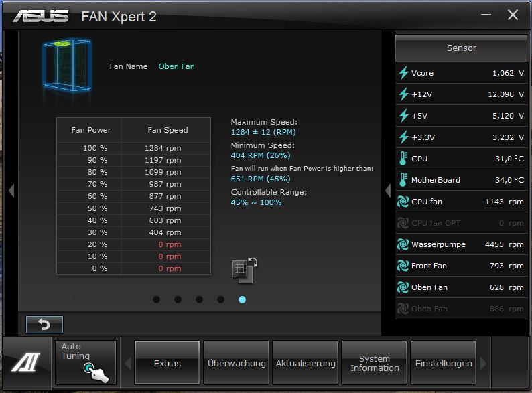Open the Sensor panel header
This screenshot has width=532, height=393.
click(x=462, y=48)
